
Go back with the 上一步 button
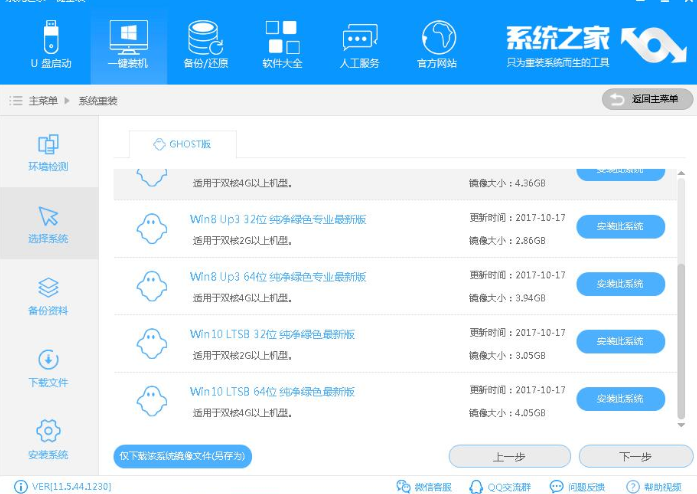[x=509, y=456]
